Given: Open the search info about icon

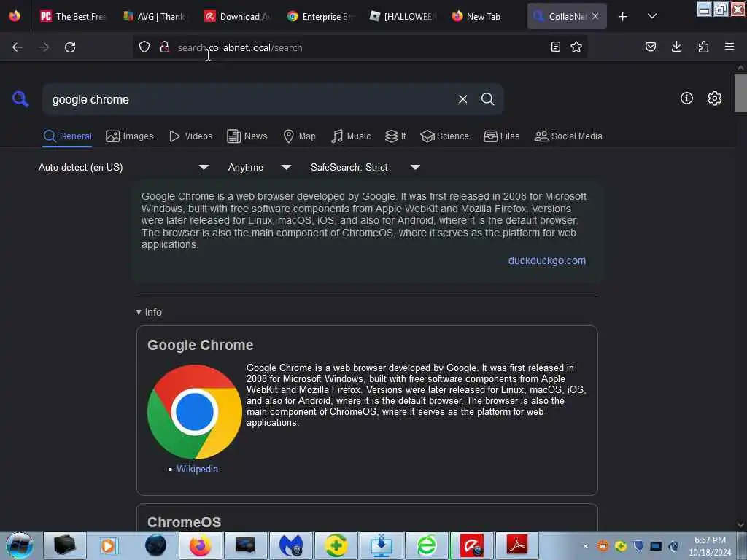Looking at the screenshot, I should pyautogui.click(x=686, y=98).
